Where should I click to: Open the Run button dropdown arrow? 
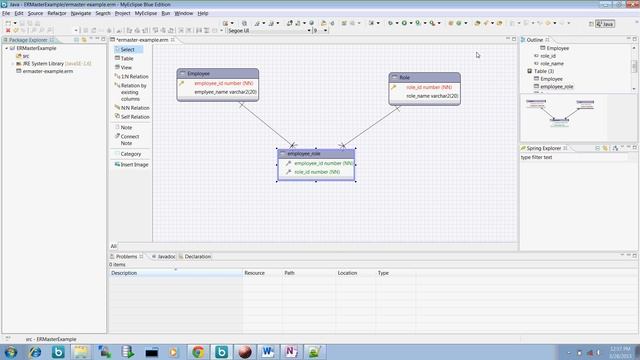click(x=411, y=23)
